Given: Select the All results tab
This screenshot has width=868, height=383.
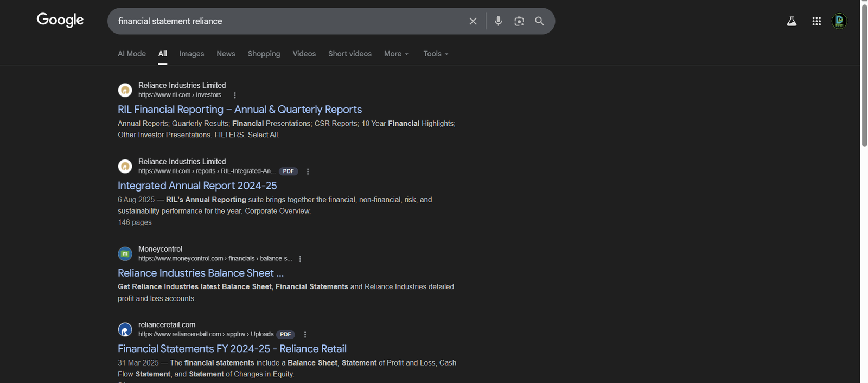Looking at the screenshot, I should (163, 54).
